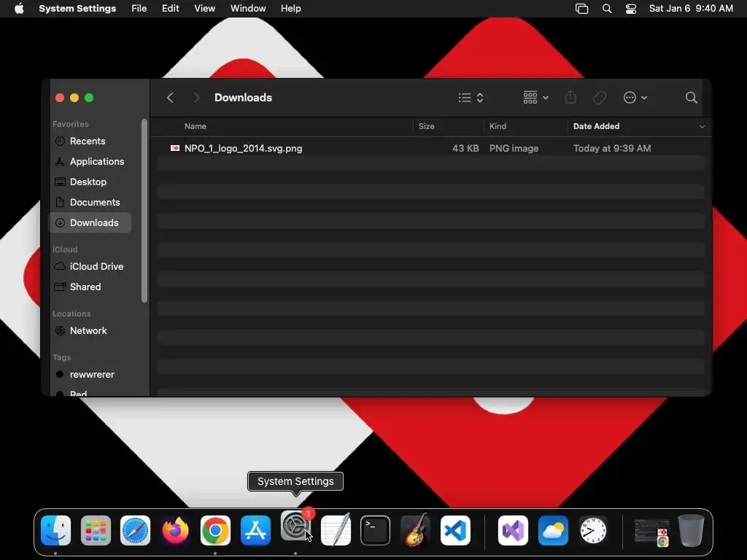Viewport: 747px width, 560px height.
Task: Click 'Today at 9:39 AM' date cell
Action: 612,148
